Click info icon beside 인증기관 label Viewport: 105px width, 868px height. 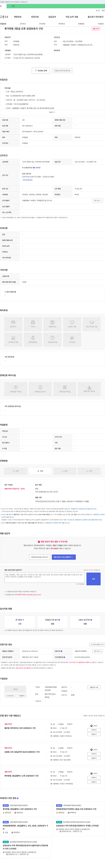point(62,651)
